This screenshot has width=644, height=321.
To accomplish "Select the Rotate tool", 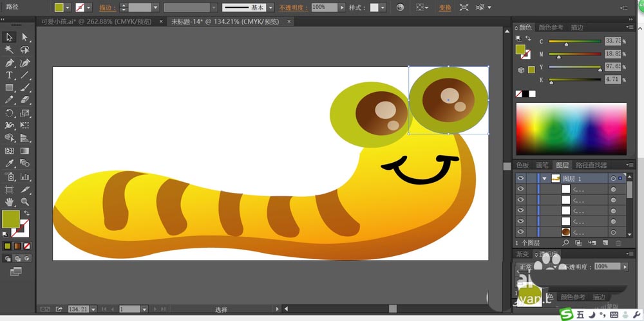I will click(x=9, y=113).
